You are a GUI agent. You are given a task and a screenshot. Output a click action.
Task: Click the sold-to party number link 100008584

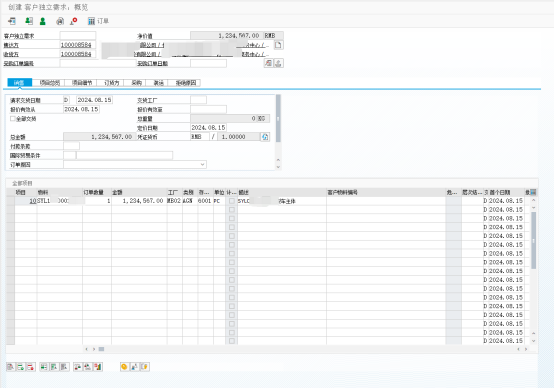76,45
